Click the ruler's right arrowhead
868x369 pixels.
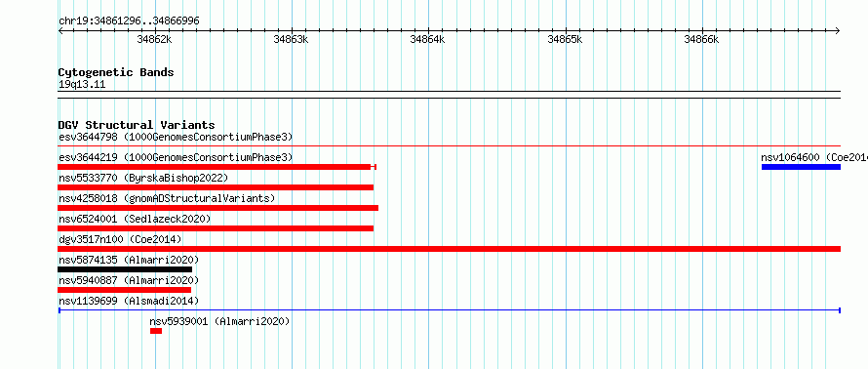coord(838,30)
